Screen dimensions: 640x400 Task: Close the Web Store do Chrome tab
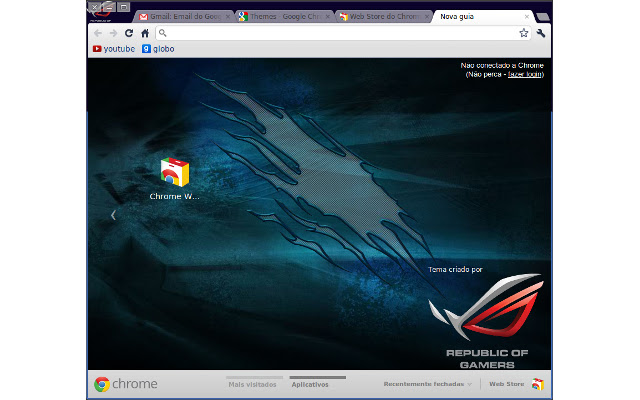(427, 17)
